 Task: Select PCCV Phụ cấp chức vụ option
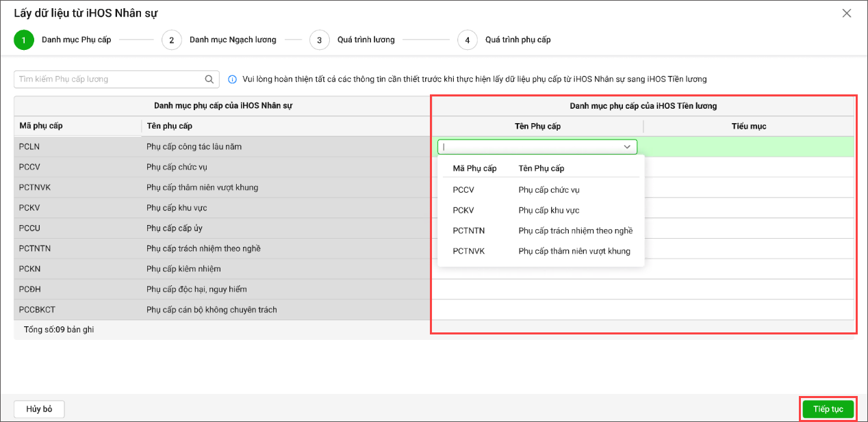coord(541,190)
